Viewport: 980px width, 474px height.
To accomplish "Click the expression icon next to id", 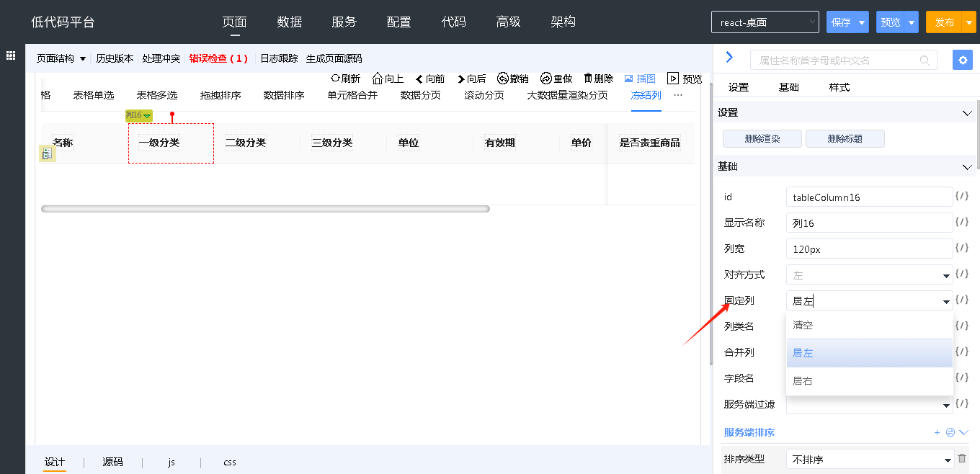I will pyautogui.click(x=961, y=196).
